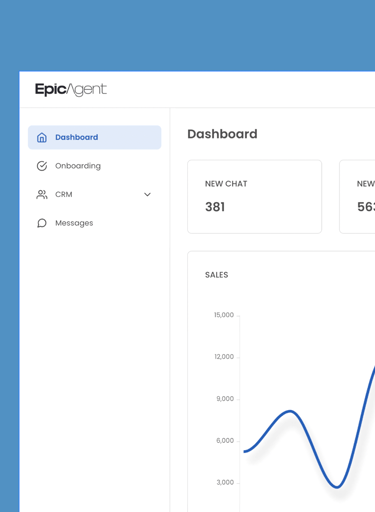Click the Dashboard page heading
375x512 pixels.
point(222,134)
